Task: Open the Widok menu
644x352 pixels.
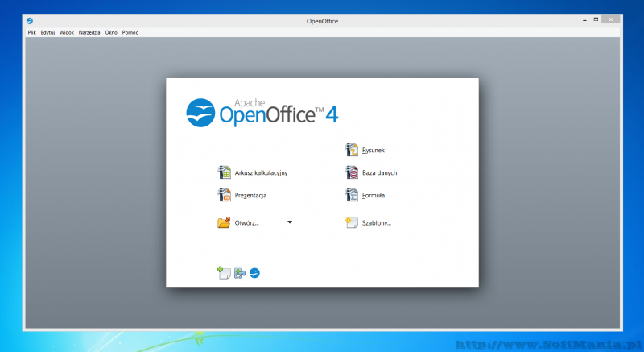Action: tap(67, 32)
